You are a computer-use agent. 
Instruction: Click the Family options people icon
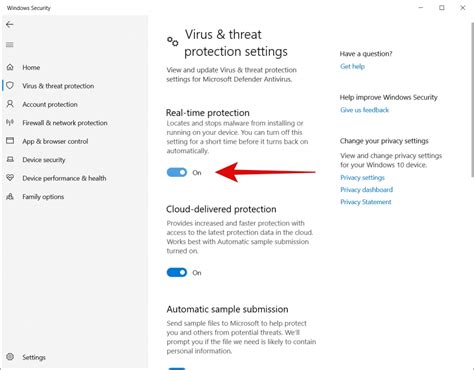coord(10,196)
